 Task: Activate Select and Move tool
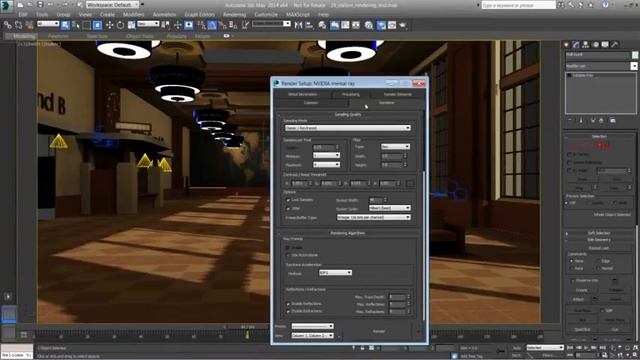[x=109, y=25]
